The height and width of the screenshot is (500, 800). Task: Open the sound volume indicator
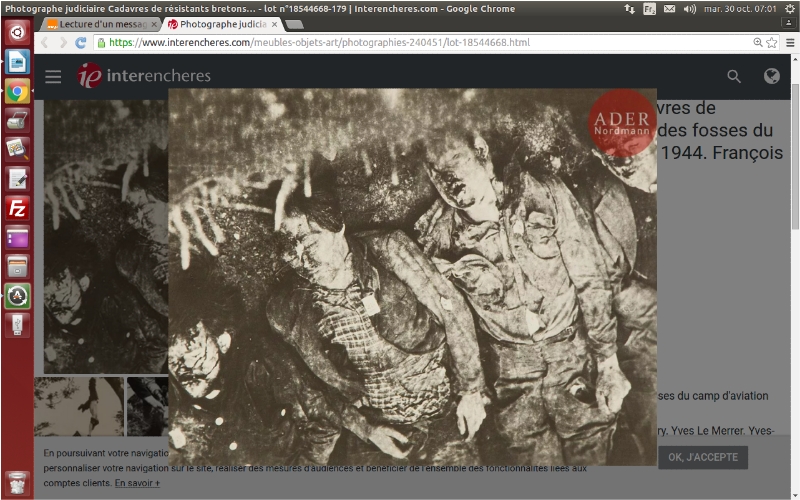pyautogui.click(x=690, y=9)
